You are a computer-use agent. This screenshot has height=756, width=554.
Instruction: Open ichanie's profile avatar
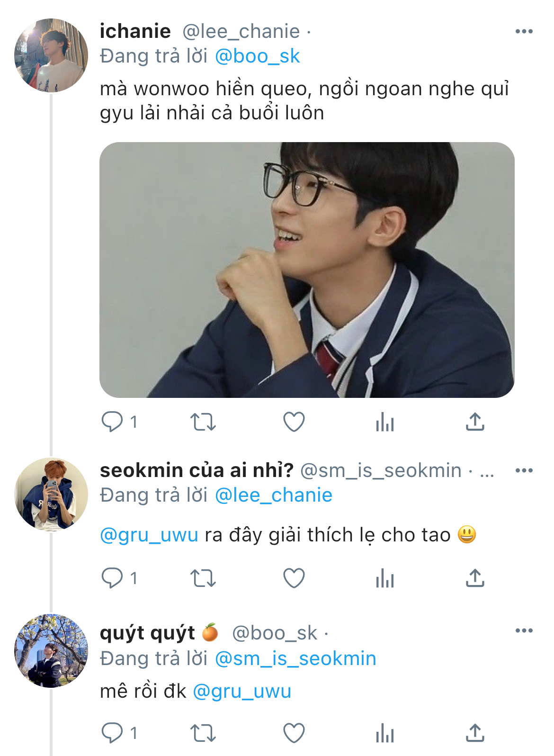tap(51, 55)
